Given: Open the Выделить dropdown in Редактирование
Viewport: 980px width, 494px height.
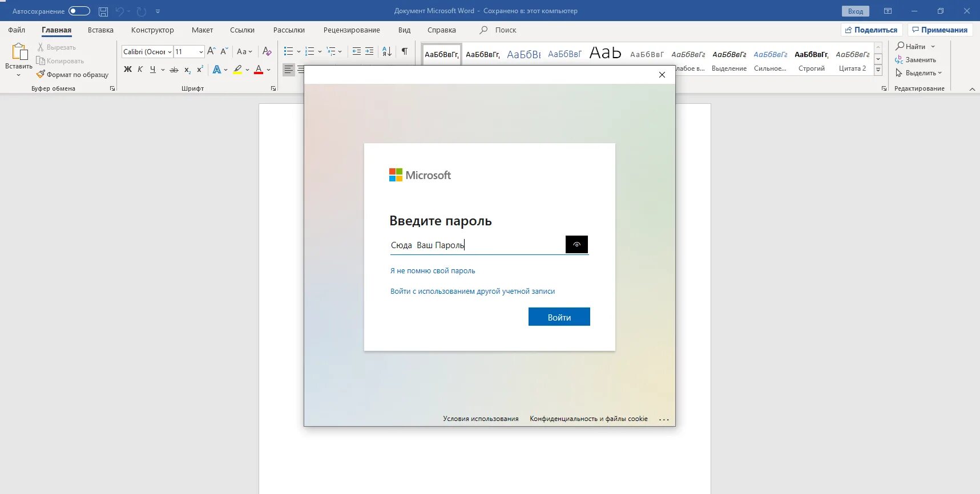Looking at the screenshot, I should pos(918,73).
